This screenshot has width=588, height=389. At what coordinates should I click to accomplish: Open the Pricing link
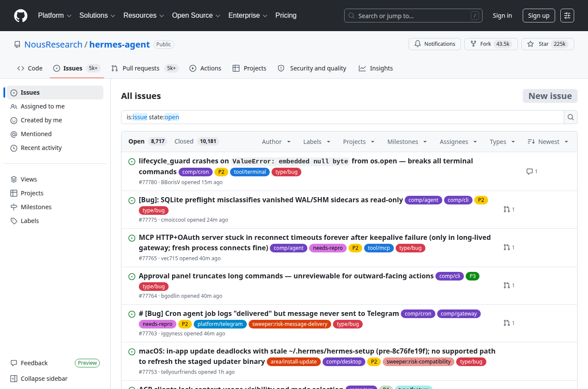(286, 16)
